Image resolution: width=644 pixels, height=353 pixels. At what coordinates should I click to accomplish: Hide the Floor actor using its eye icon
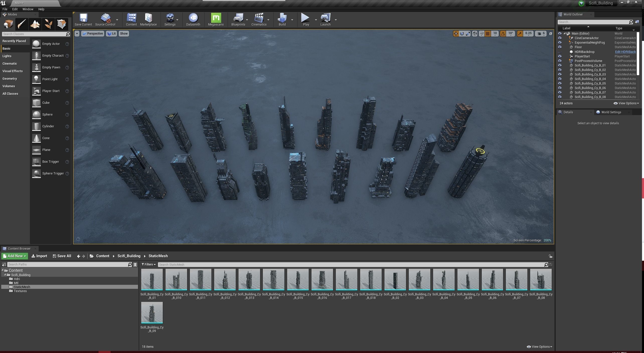pos(559,47)
